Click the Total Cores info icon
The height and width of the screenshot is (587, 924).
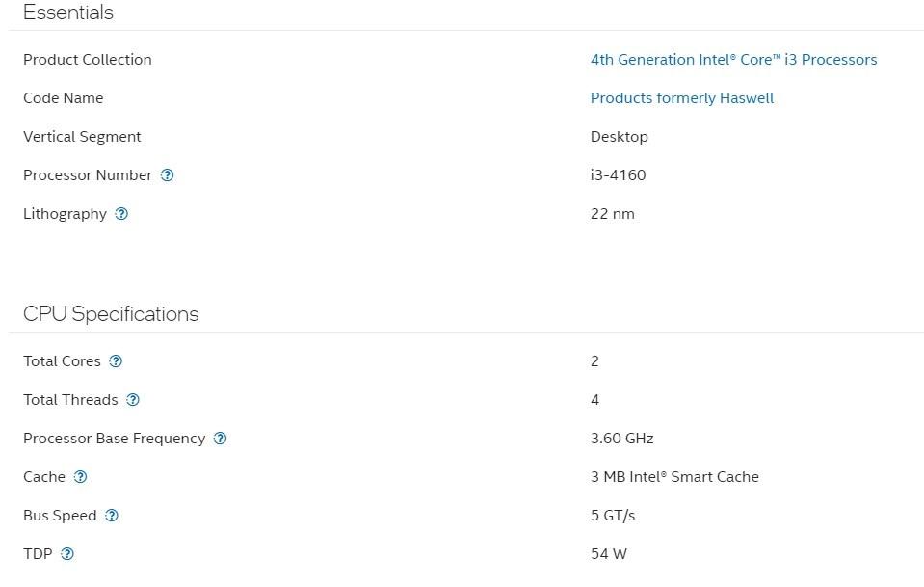pos(116,361)
